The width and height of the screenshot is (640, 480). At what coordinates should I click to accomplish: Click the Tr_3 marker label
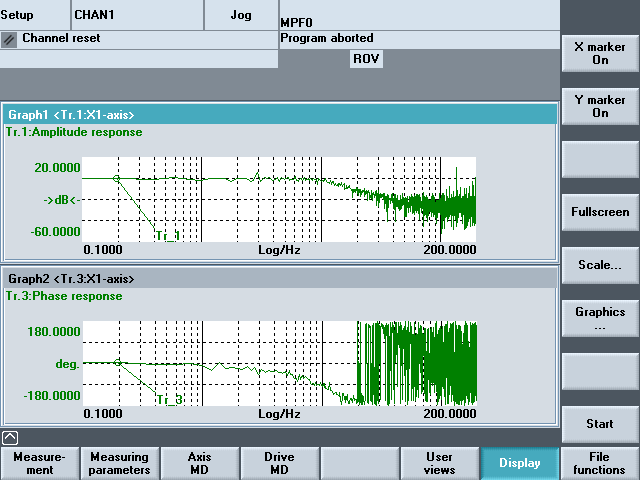pos(169,400)
